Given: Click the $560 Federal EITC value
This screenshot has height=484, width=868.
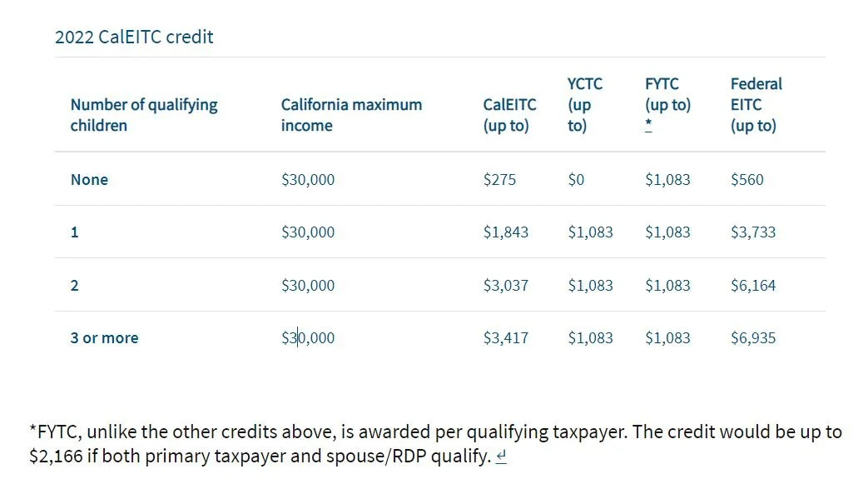Looking at the screenshot, I should (746, 180).
